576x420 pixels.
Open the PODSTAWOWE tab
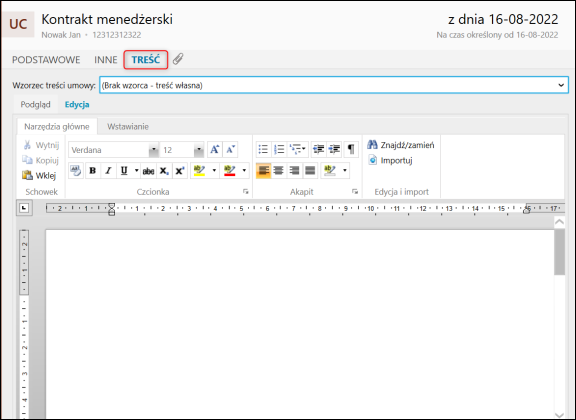tap(46, 60)
